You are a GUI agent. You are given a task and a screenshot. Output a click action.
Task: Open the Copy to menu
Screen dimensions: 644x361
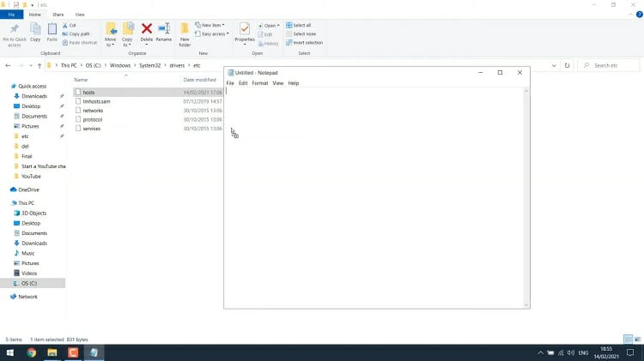(x=127, y=34)
